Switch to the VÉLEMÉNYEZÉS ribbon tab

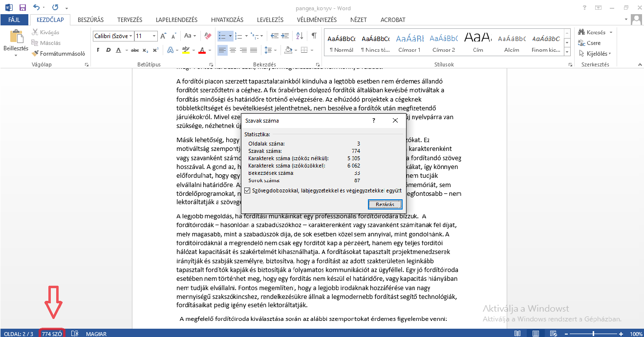click(x=317, y=20)
